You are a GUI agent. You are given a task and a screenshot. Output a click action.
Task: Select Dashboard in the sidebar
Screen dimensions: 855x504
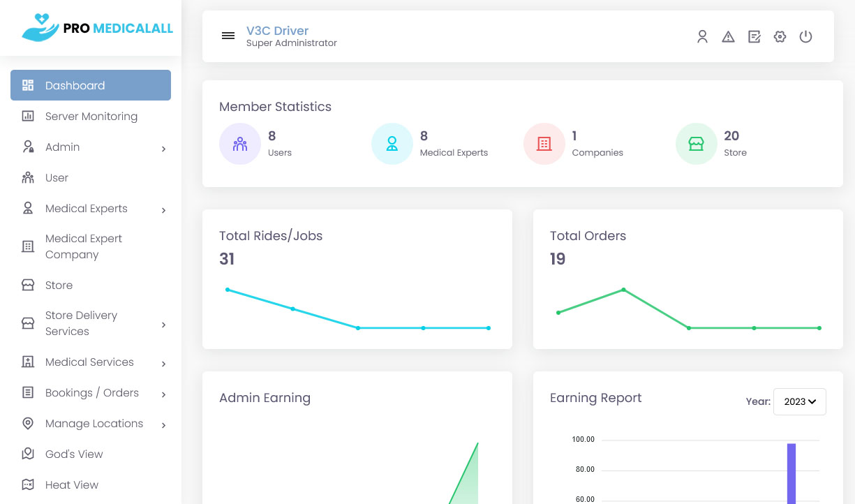point(91,85)
